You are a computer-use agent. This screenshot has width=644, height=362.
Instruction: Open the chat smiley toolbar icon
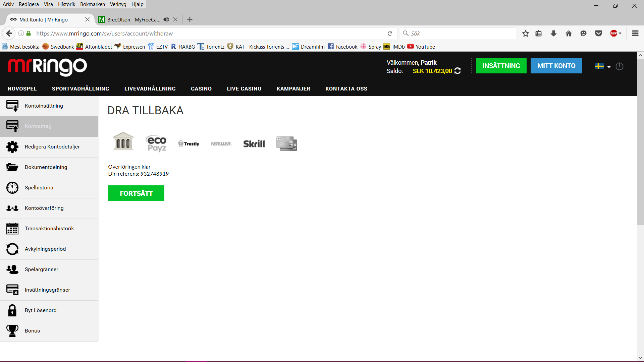[584, 34]
